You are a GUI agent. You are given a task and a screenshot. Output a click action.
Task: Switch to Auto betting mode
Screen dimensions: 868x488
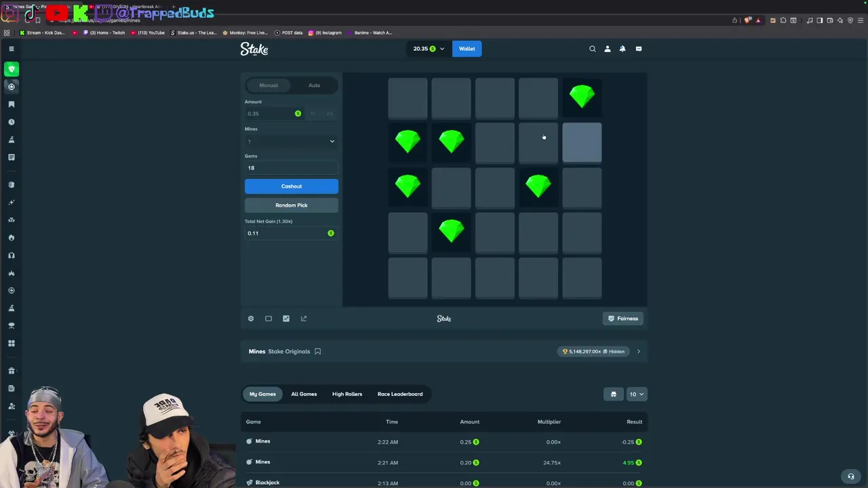tap(314, 85)
